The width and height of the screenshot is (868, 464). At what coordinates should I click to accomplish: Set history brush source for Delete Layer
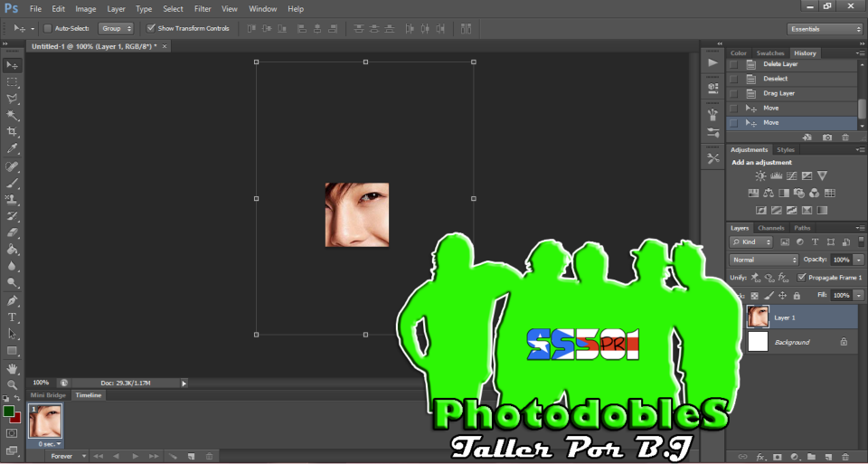733,64
